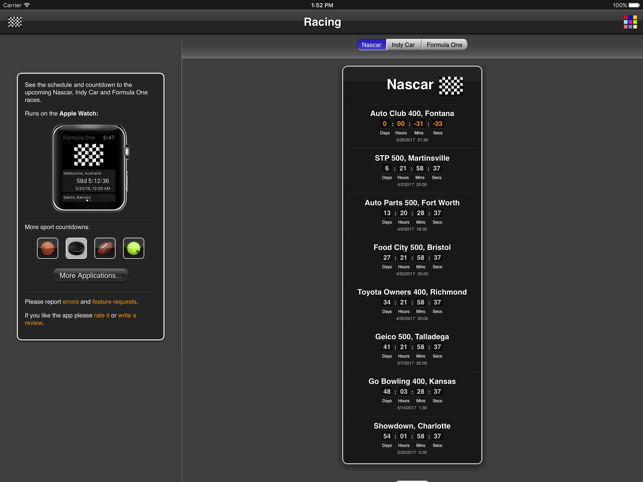Click the More Applications... button
The width and height of the screenshot is (643, 482).
(x=90, y=276)
